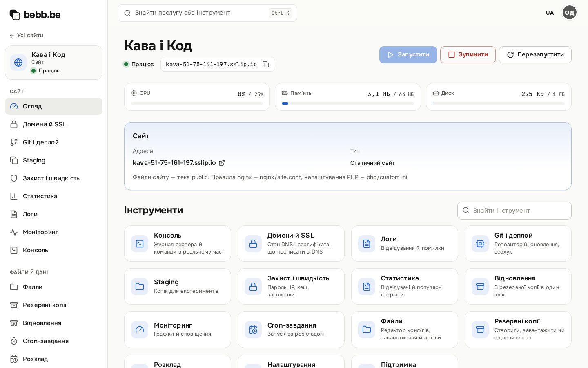Click the user avatar ОД
The height and width of the screenshot is (368, 588).
(x=570, y=13)
